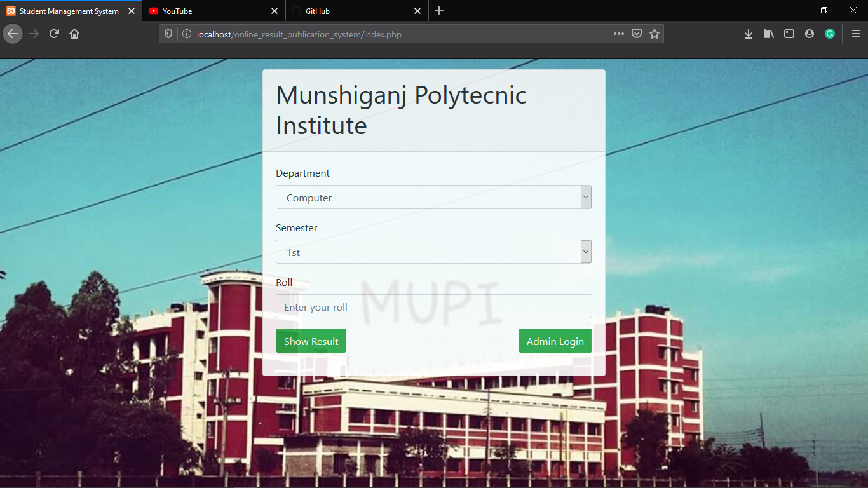Open the Firefox hamburger menu
The height and width of the screenshot is (488, 868).
(x=855, y=34)
